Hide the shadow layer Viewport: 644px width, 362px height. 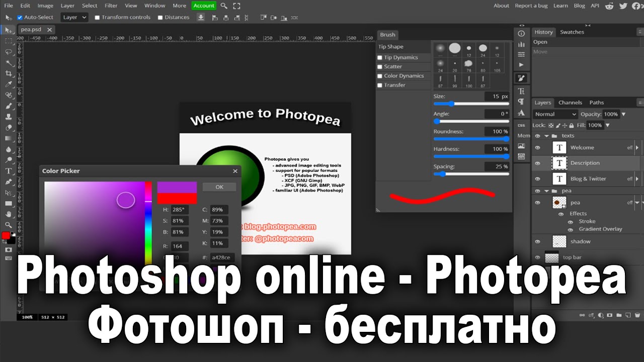(537, 242)
